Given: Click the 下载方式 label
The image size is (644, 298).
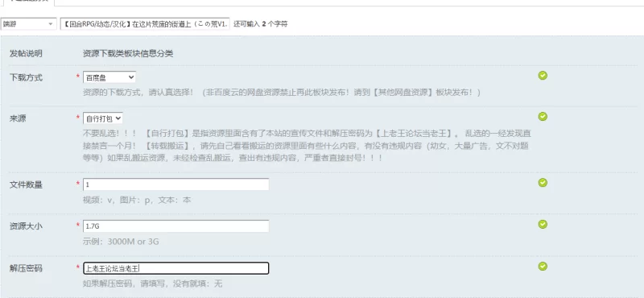Looking at the screenshot, I should tap(26, 77).
